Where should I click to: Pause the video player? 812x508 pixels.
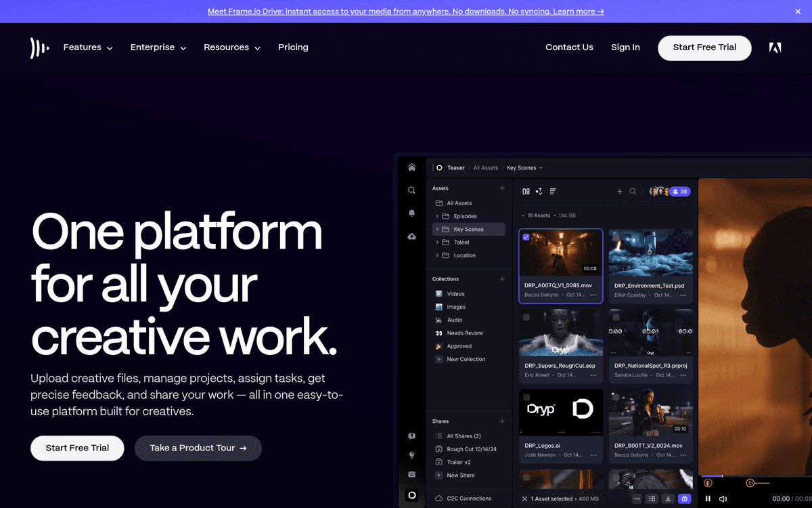click(708, 499)
